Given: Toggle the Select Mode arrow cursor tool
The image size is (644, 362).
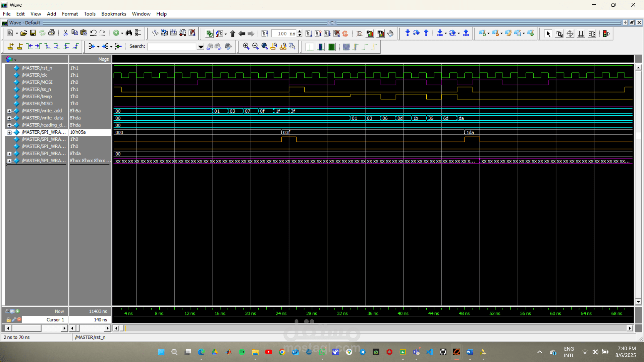Looking at the screenshot, I should pos(548,34).
